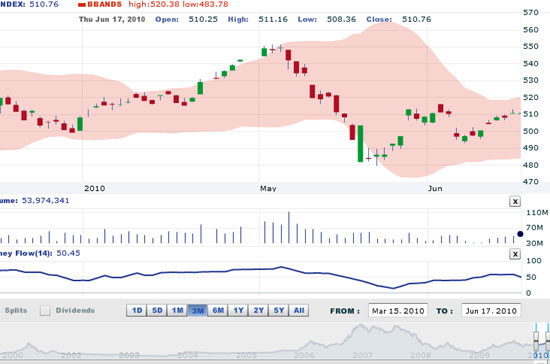
Task: Select the 1D time range
Action: point(137,310)
